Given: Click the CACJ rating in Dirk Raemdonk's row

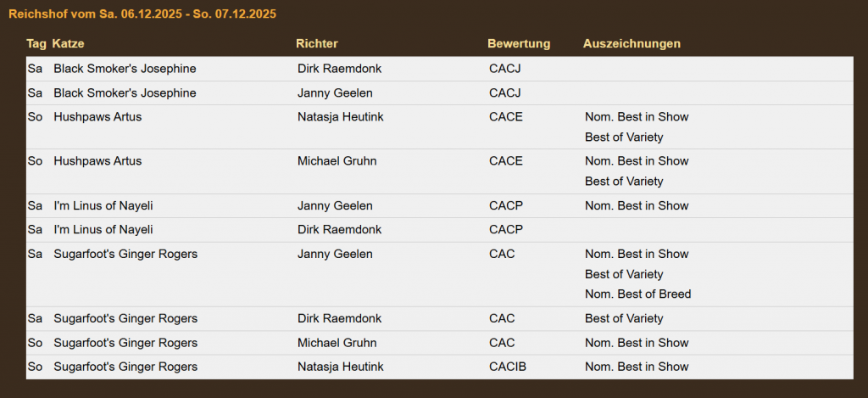Looking at the screenshot, I should point(505,69).
